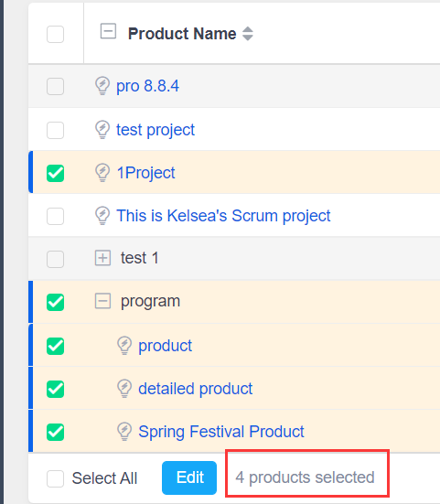Open the Spring Festival Product link
Image resolution: width=440 pixels, height=504 pixels.
[x=221, y=432]
